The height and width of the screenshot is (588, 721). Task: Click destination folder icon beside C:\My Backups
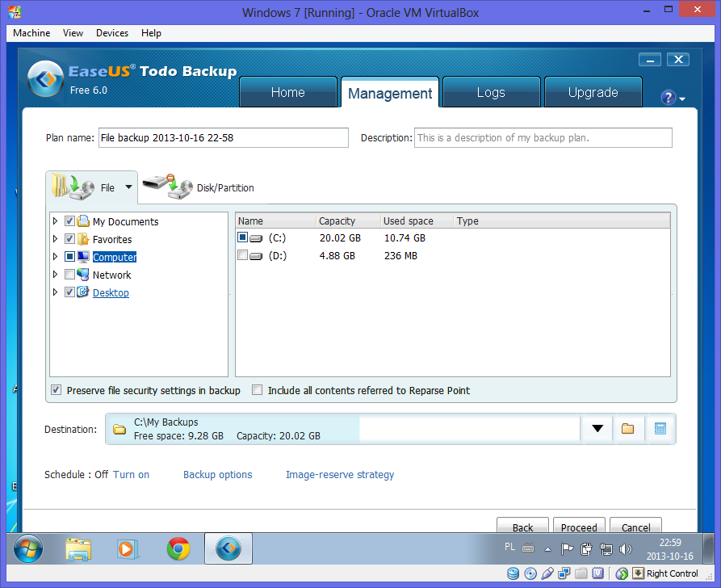[119, 429]
